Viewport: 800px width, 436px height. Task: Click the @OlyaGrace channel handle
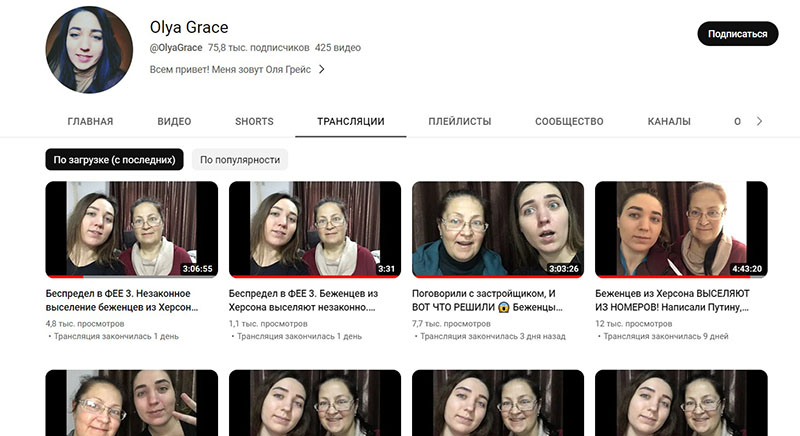pos(176,47)
